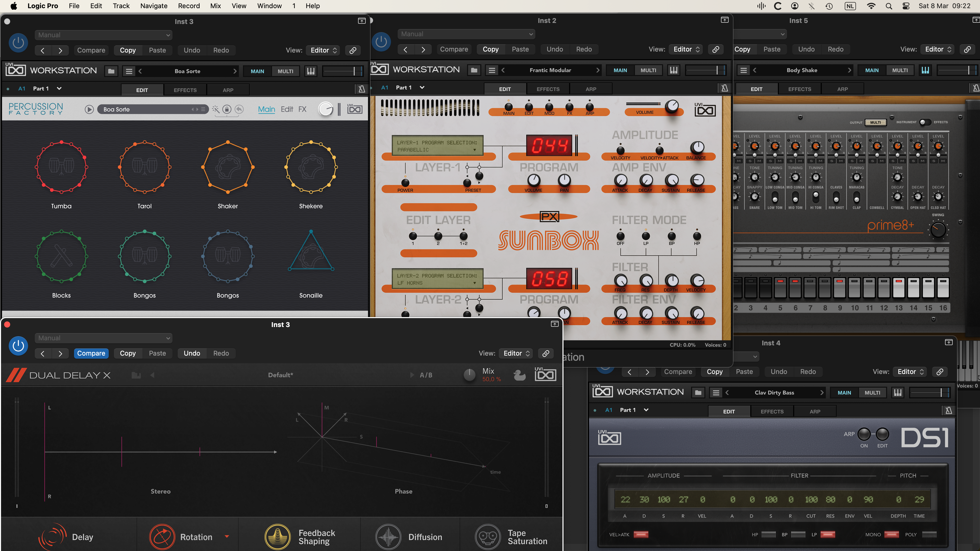The height and width of the screenshot is (551, 980).
Task: Toggle VEL>ATK switch on DS1
Action: tap(641, 535)
